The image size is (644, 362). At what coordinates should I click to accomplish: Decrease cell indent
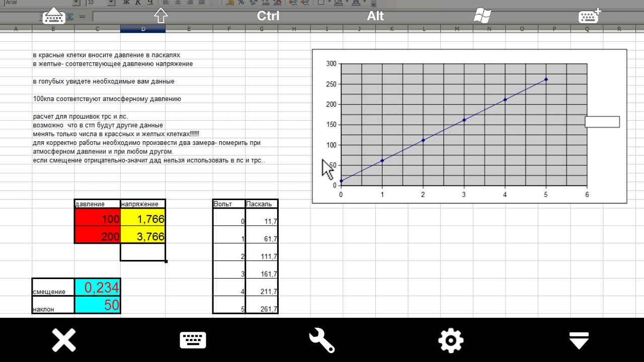292,3
